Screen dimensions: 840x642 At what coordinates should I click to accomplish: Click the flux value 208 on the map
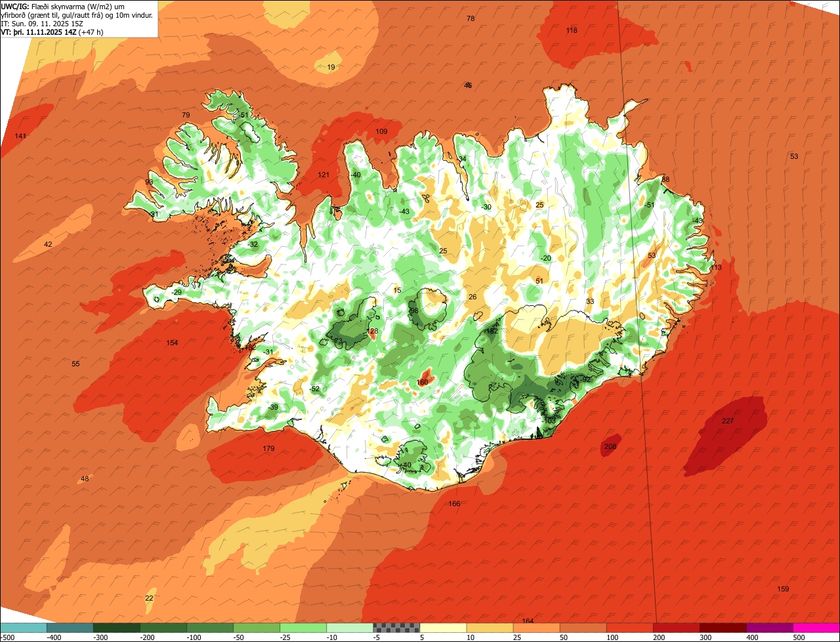(x=610, y=446)
